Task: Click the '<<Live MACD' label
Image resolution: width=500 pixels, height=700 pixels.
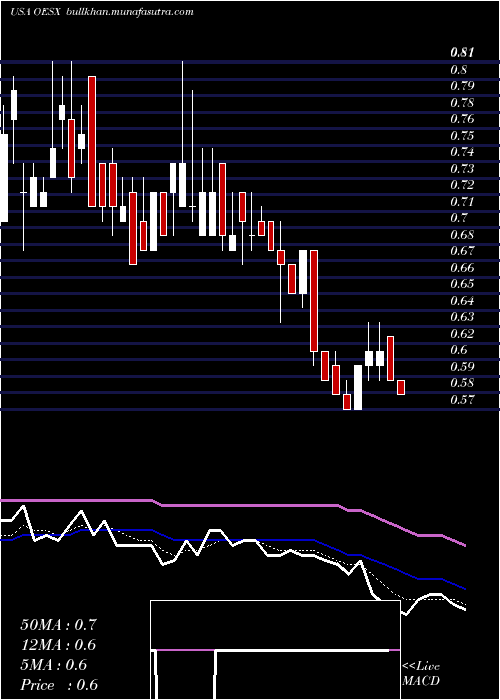Action: click(421, 674)
